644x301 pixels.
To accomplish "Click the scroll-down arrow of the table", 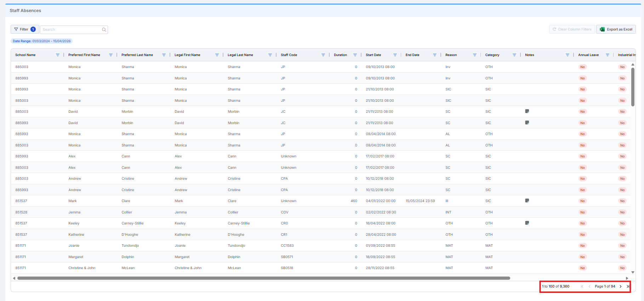I will coord(633,272).
